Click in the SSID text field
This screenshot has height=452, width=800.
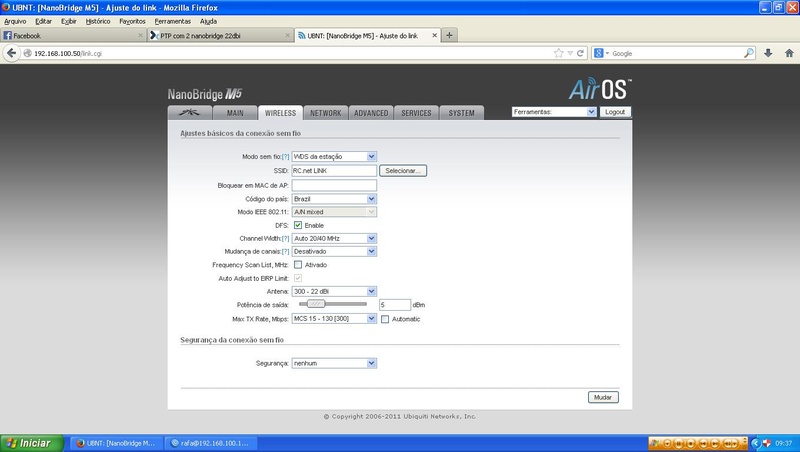click(334, 171)
